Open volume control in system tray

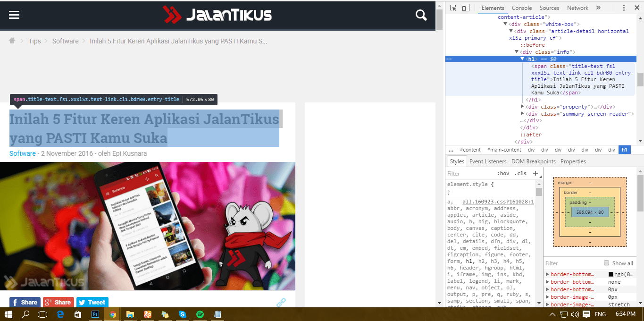575,314
